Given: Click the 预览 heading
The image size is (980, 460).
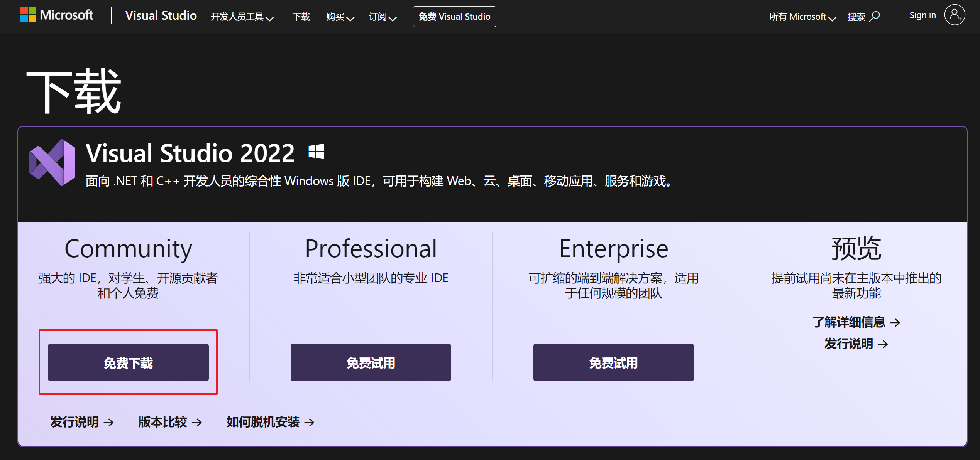Looking at the screenshot, I should (x=856, y=249).
